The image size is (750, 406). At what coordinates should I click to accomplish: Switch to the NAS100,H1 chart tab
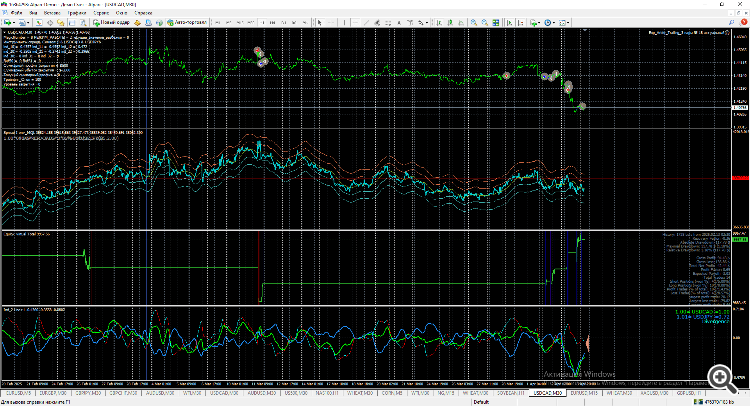click(327, 393)
